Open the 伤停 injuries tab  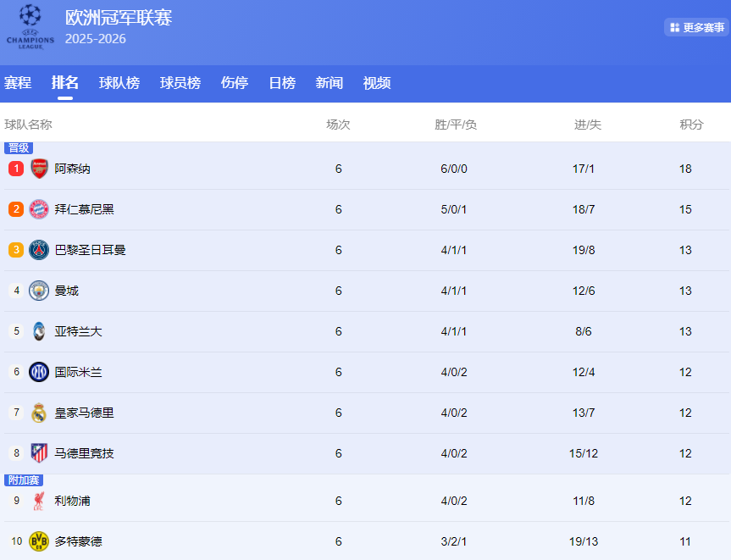[235, 83]
